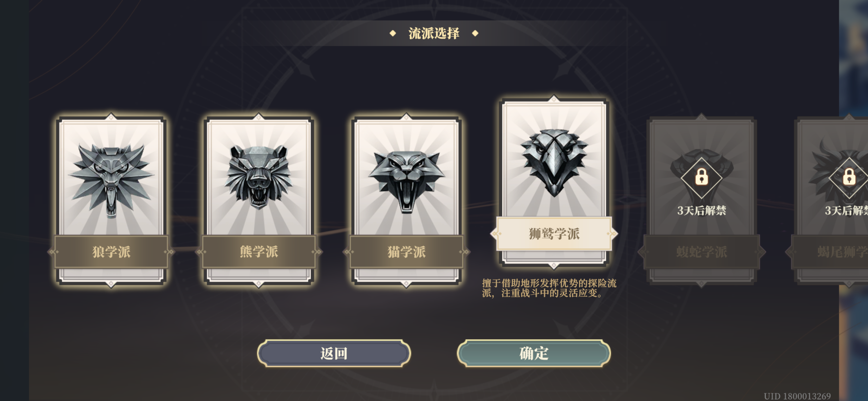Click the 返回 button
This screenshot has width=868, height=401.
click(334, 353)
